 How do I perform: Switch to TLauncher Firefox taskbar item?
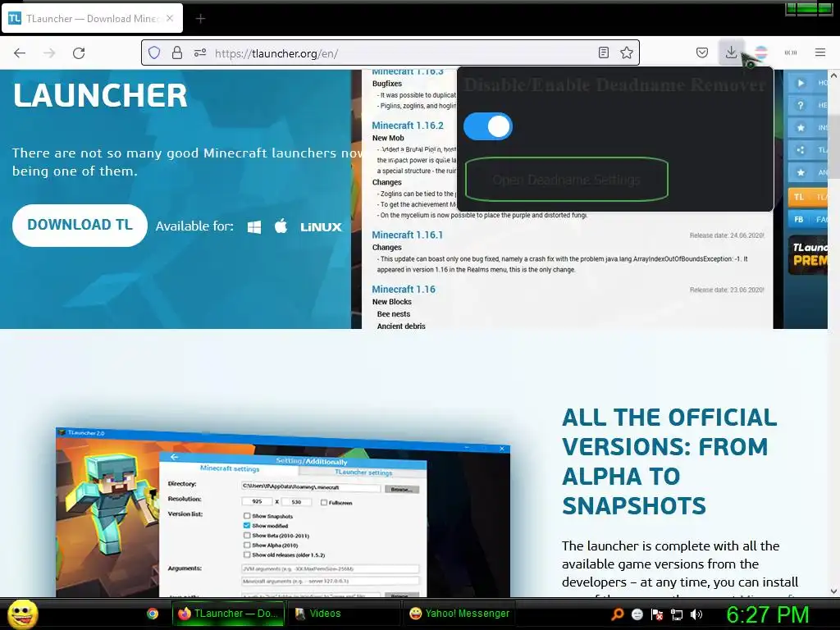pyautogui.click(x=228, y=614)
